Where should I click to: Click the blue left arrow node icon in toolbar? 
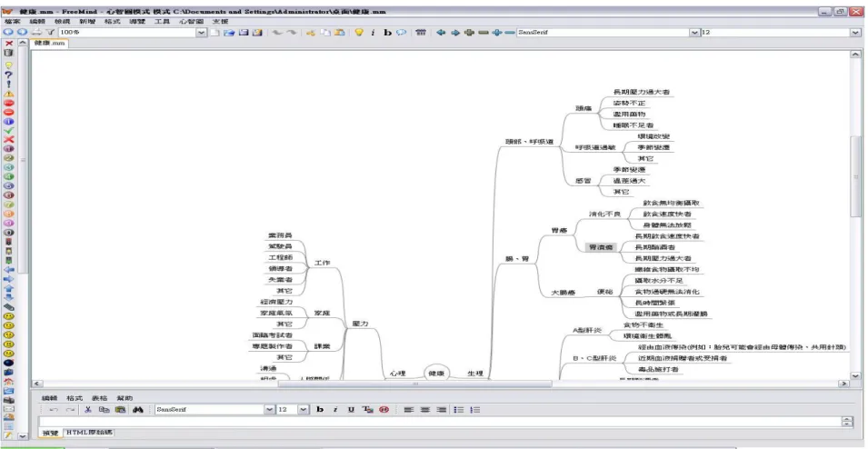tap(441, 33)
